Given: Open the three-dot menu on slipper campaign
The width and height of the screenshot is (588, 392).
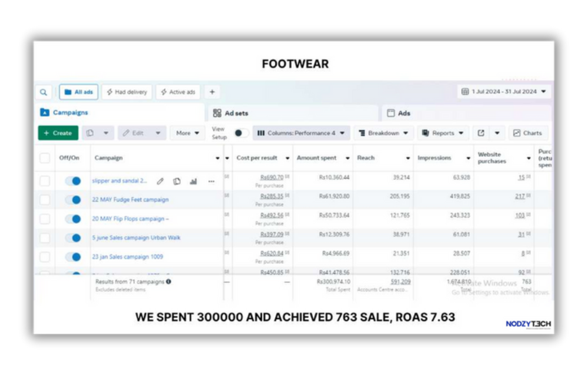Looking at the screenshot, I should click(211, 182).
